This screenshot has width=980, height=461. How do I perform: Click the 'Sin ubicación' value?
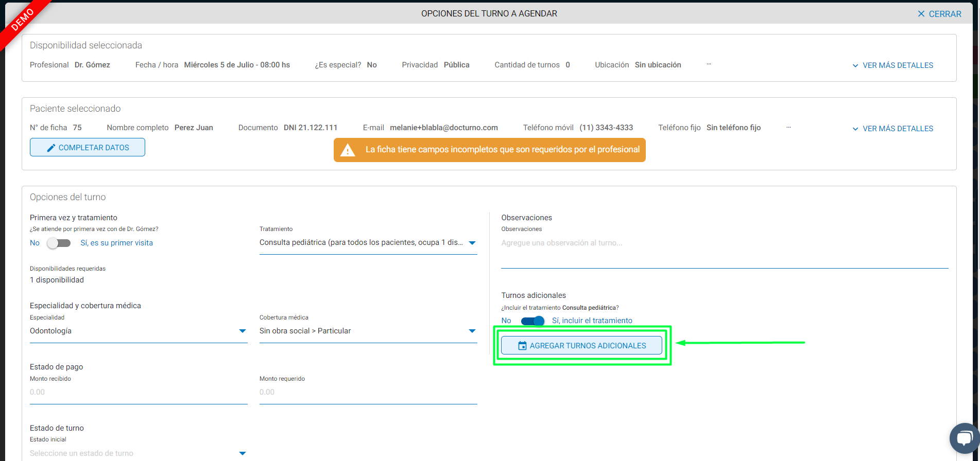(658, 65)
